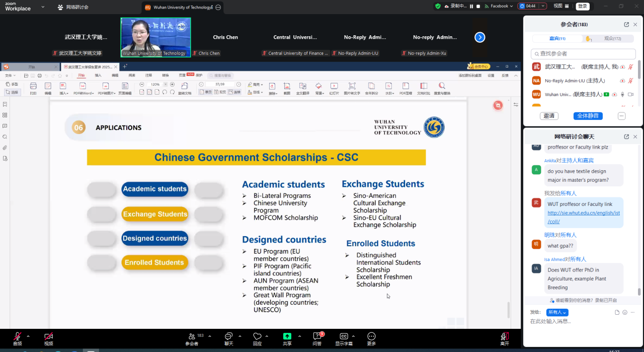Unmute audio with the 音频 microphone icon
The height and width of the screenshot is (352, 644).
(17, 336)
